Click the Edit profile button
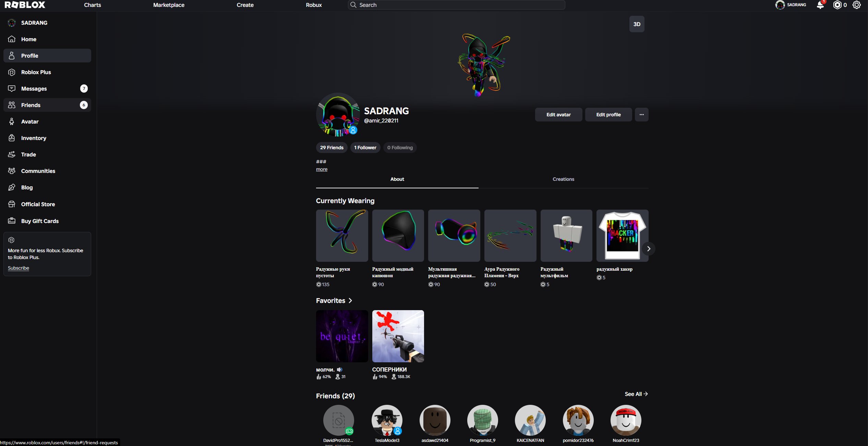This screenshot has width=868, height=446. pyautogui.click(x=608, y=115)
